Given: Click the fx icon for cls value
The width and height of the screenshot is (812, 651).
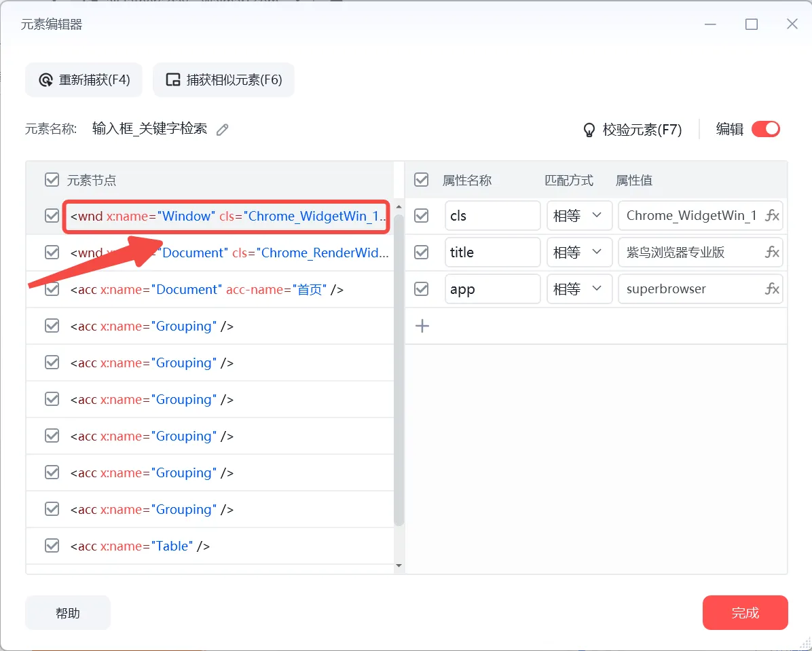Looking at the screenshot, I should coord(772,215).
